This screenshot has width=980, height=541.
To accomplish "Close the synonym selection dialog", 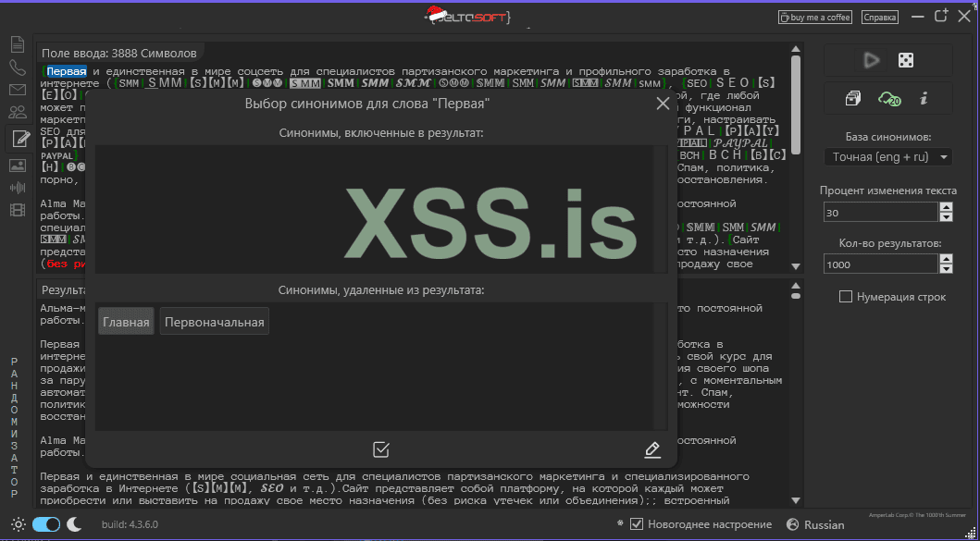I will (664, 104).
